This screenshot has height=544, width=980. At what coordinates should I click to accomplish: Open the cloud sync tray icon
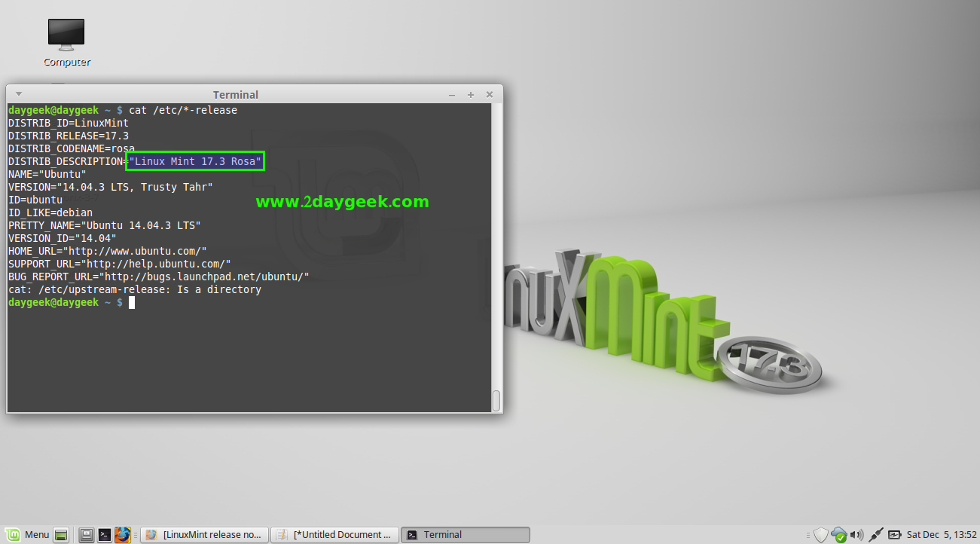click(x=838, y=535)
